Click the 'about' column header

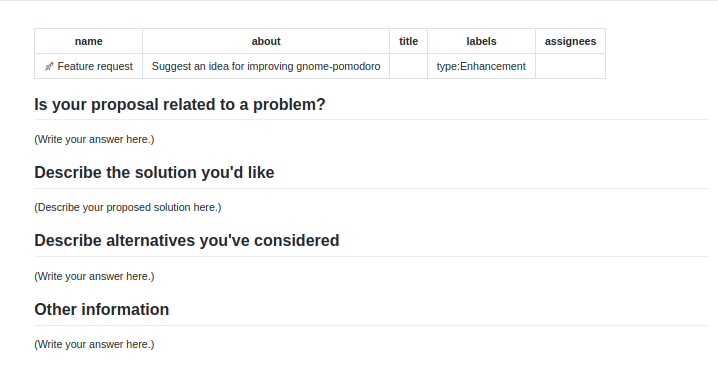coord(266,41)
